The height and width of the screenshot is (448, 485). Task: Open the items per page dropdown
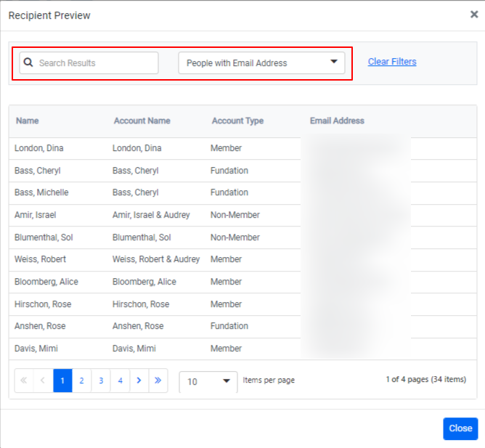point(208,381)
